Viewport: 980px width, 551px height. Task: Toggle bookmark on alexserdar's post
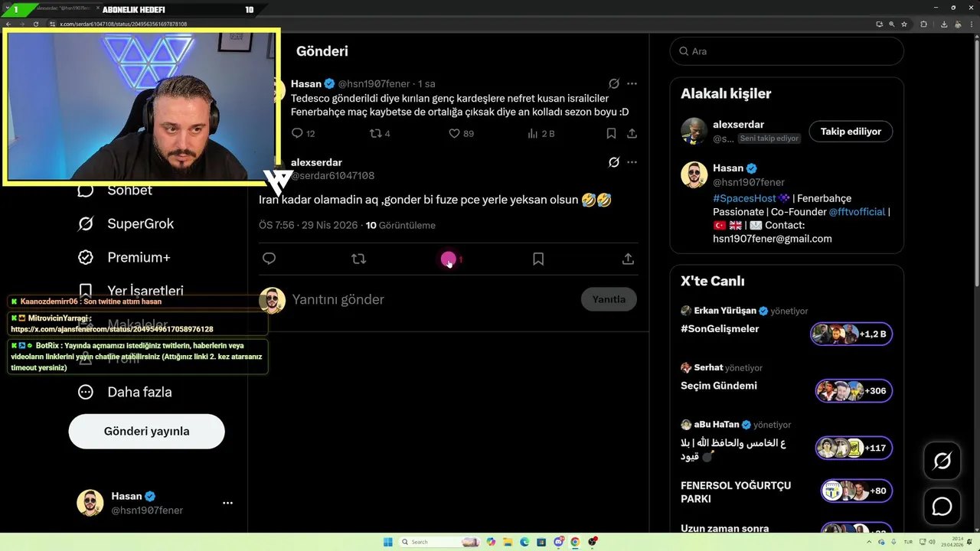tap(538, 259)
